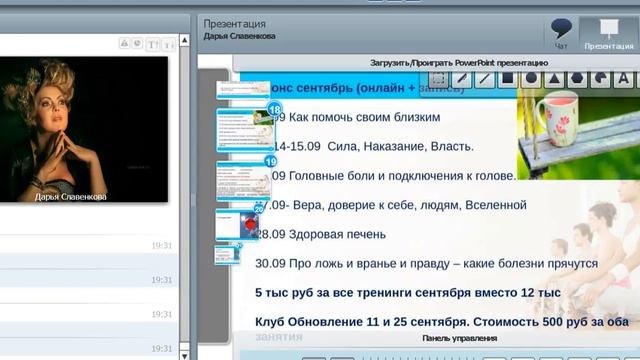Switch to the Презентация tab with screen icon
Image resolution: width=640 pixels, height=360 pixels.
[x=609, y=34]
